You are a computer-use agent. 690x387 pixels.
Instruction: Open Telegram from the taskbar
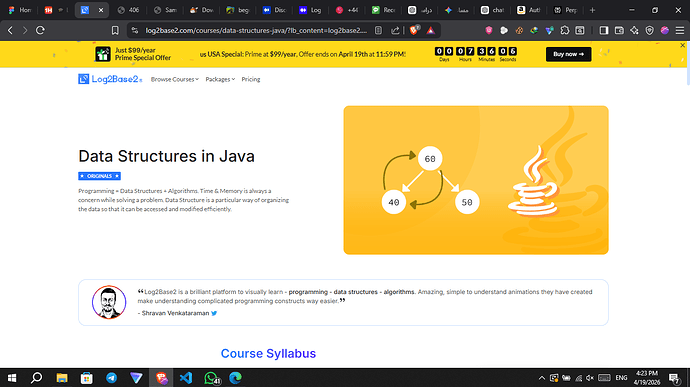(x=111, y=378)
